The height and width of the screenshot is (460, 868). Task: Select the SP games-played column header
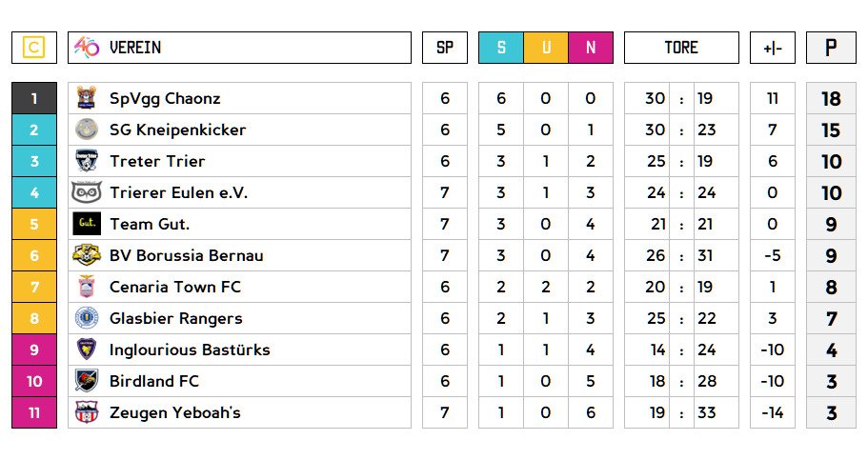click(445, 48)
